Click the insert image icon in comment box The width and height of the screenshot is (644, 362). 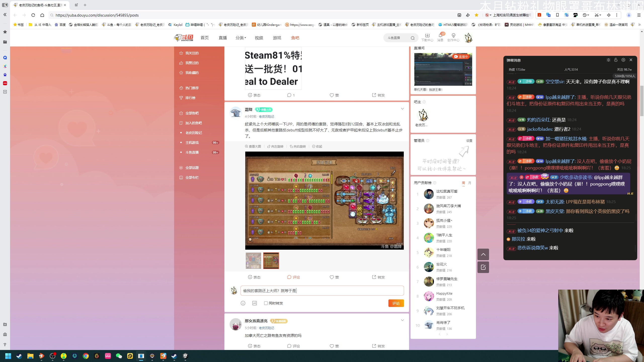click(x=255, y=303)
